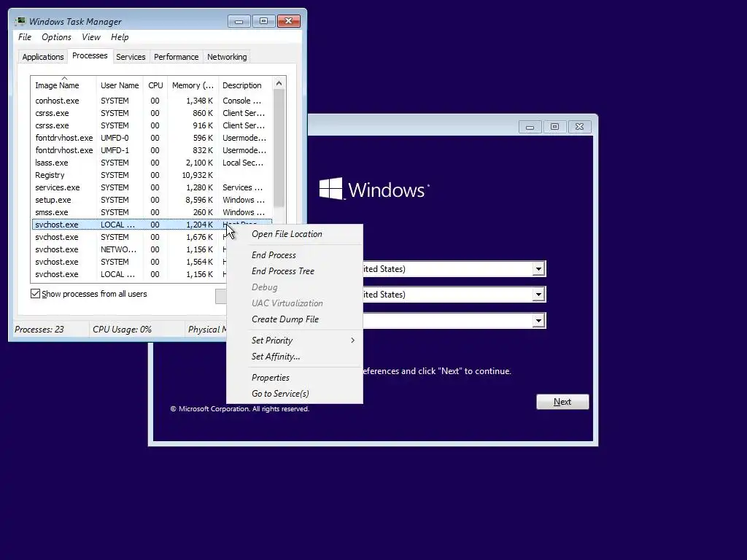Open the Help menu
The image size is (747, 560).
(x=120, y=37)
